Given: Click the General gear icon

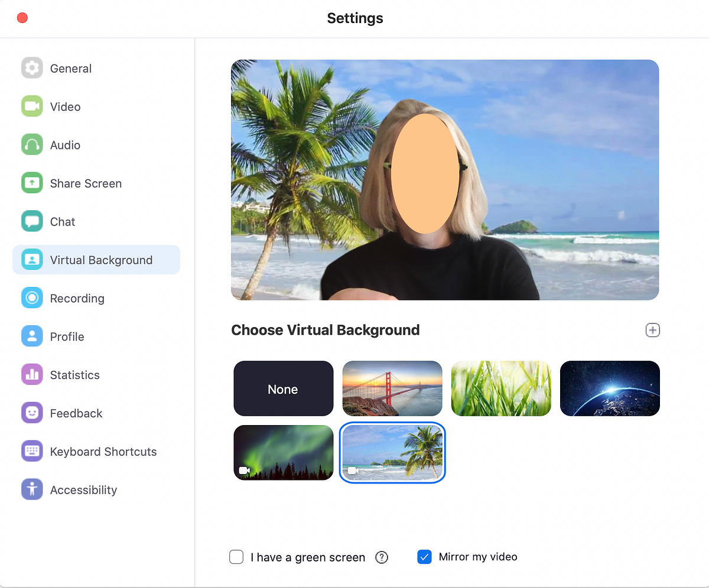Looking at the screenshot, I should click(32, 68).
